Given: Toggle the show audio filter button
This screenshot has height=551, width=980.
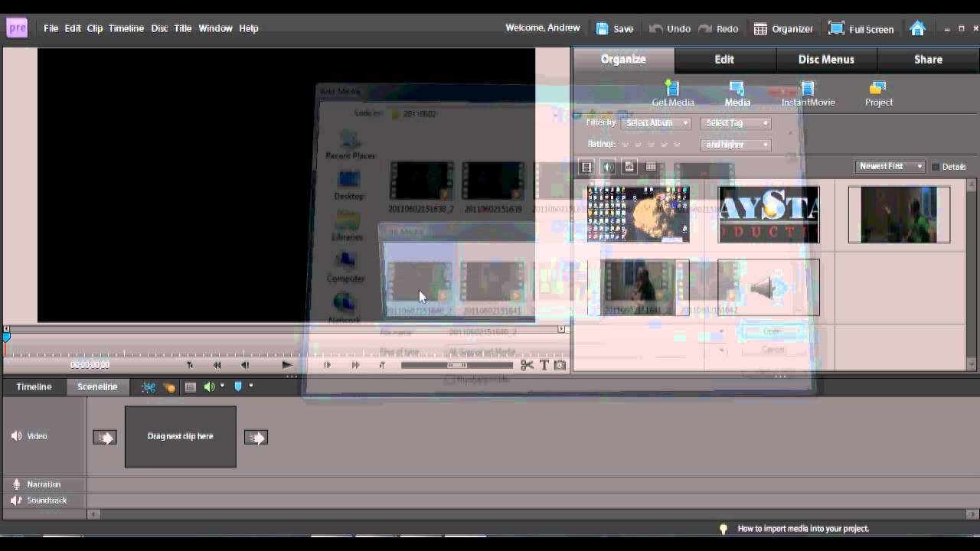Looking at the screenshot, I should tap(608, 167).
